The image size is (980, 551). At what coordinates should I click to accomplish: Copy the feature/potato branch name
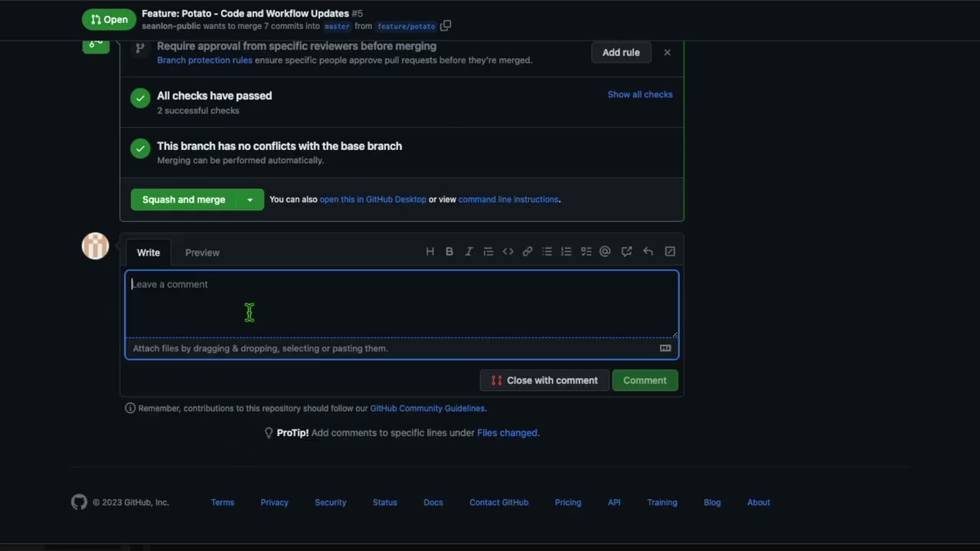tap(446, 26)
